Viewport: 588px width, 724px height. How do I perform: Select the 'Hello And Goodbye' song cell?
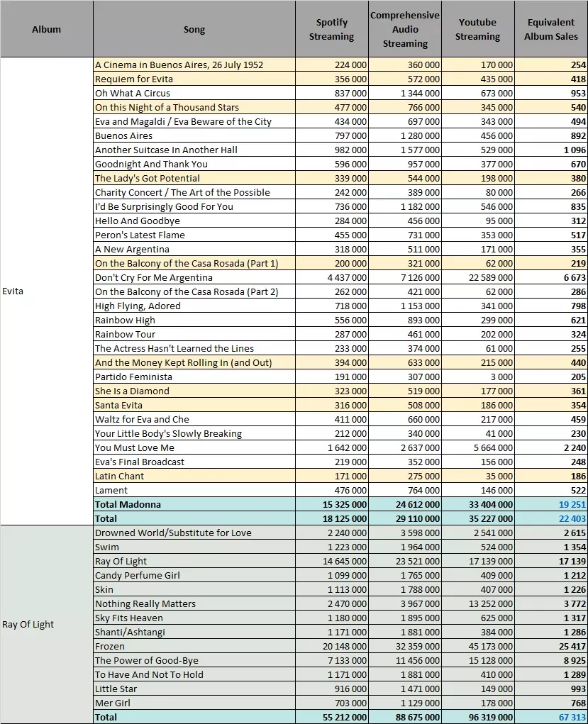tap(194, 221)
